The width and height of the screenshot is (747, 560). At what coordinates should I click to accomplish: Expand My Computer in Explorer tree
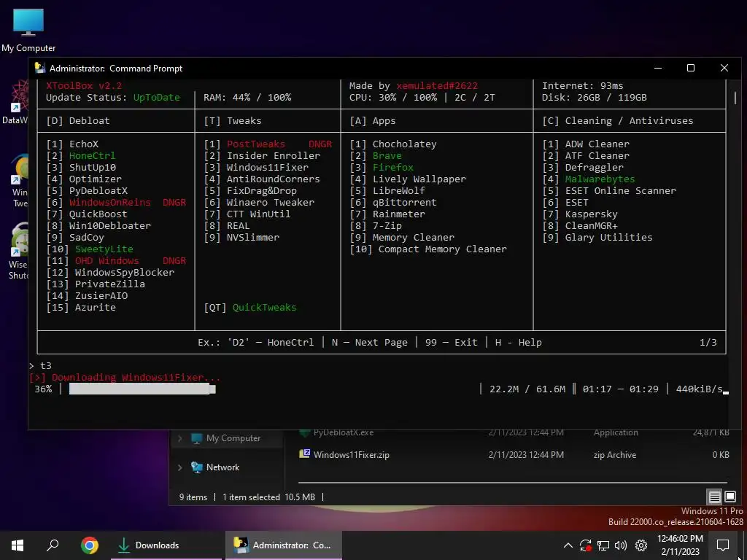(180, 438)
